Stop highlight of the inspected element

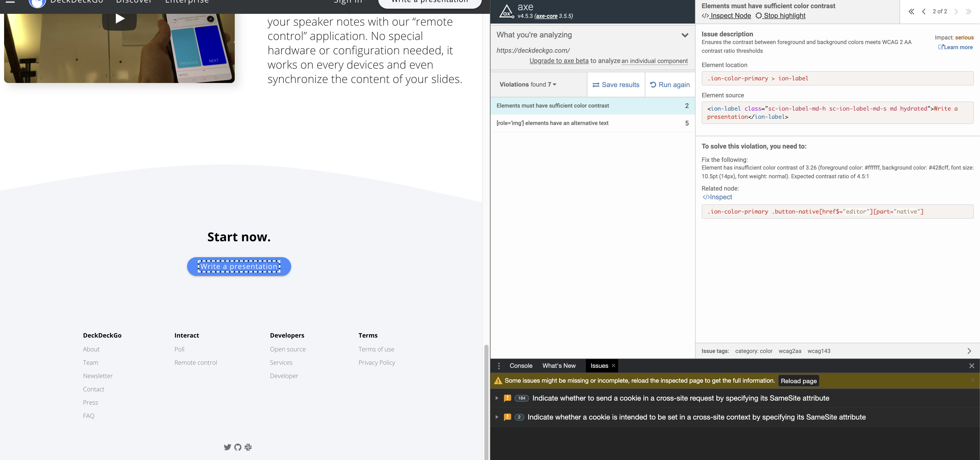pos(780,16)
